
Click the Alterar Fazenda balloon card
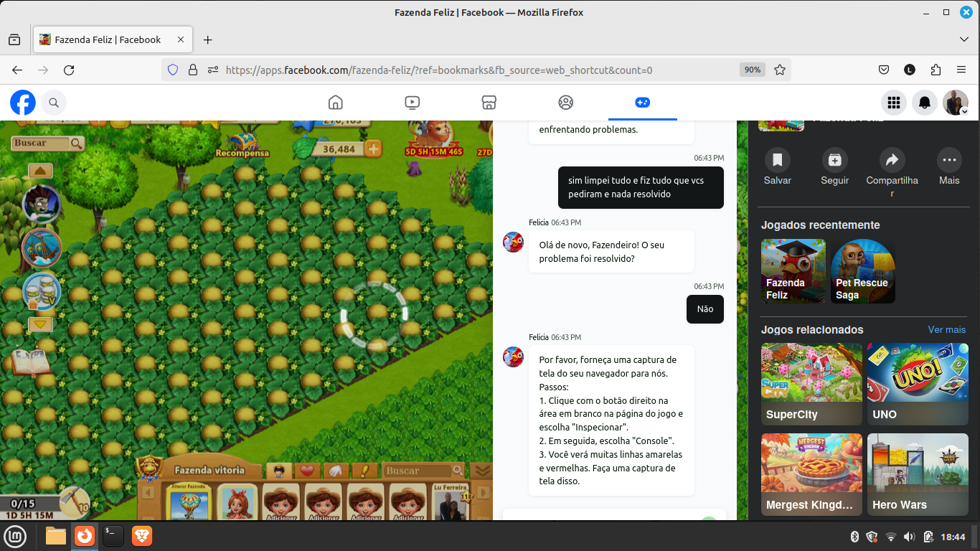(189, 502)
